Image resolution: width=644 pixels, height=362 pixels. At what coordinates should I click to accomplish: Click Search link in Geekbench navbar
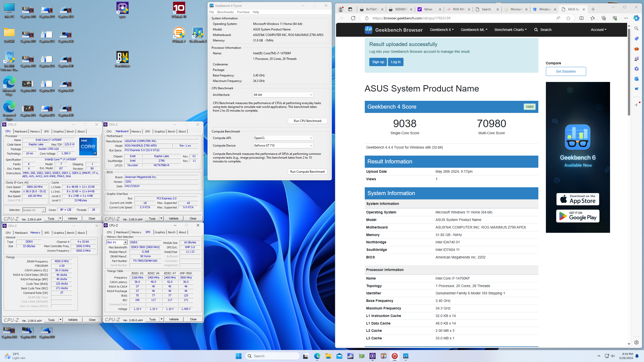pyautogui.click(x=543, y=30)
